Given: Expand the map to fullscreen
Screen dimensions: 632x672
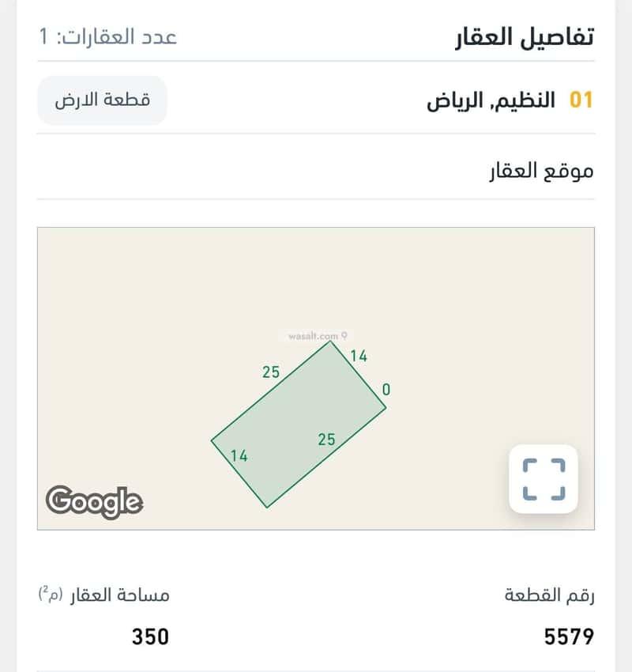Looking at the screenshot, I should coord(544,479).
